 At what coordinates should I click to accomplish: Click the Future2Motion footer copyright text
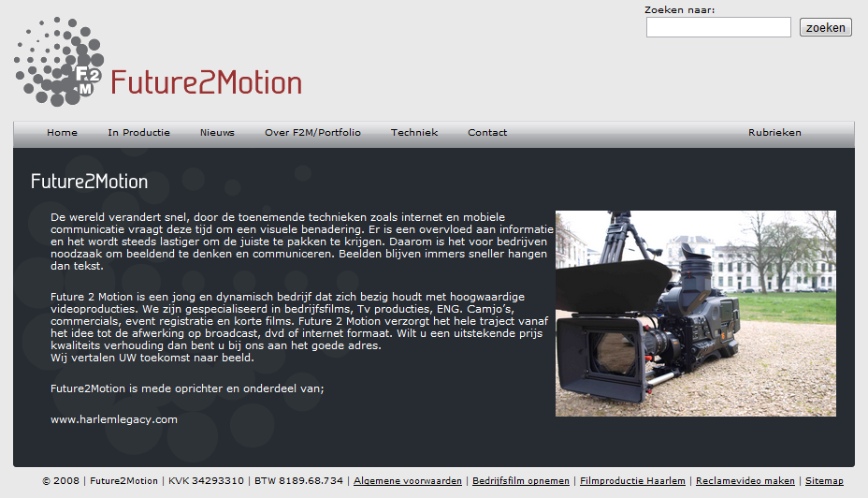tap(124, 481)
